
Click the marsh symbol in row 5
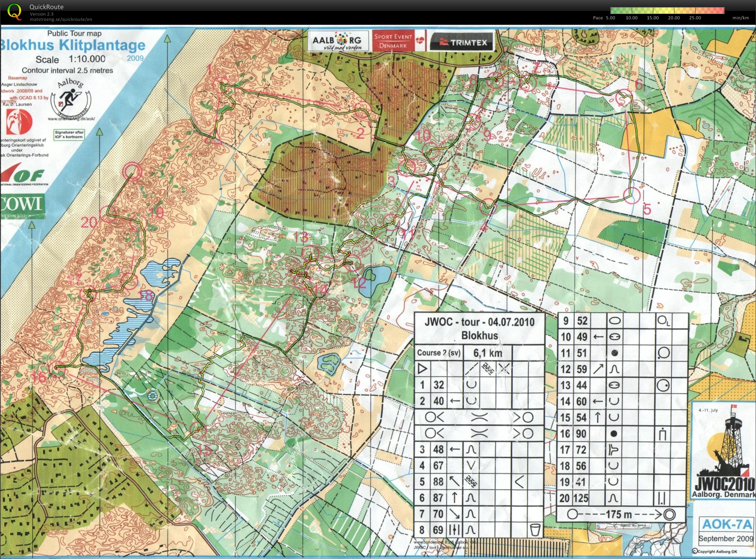pyautogui.click(x=471, y=482)
